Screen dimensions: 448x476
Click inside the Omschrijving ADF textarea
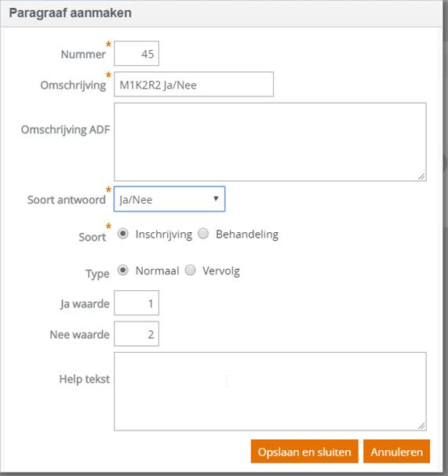pyautogui.click(x=271, y=142)
